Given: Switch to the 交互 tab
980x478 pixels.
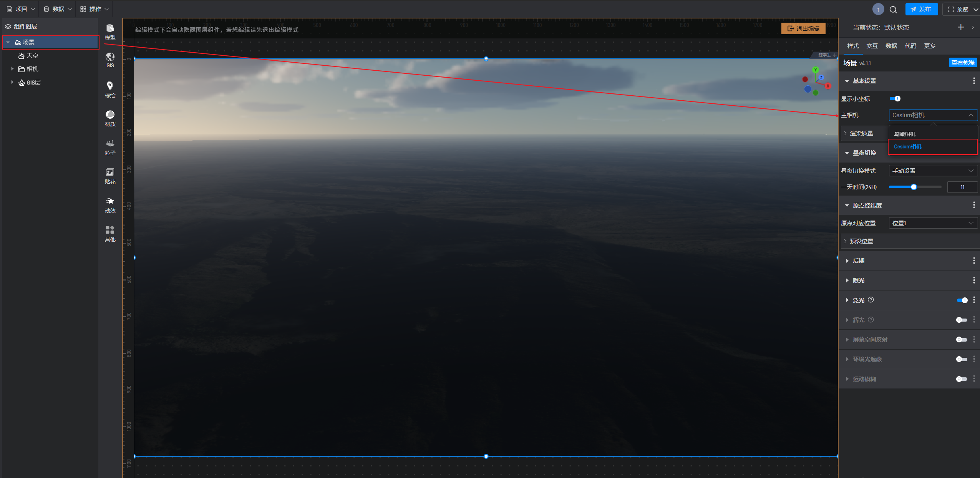Looking at the screenshot, I should click(872, 46).
